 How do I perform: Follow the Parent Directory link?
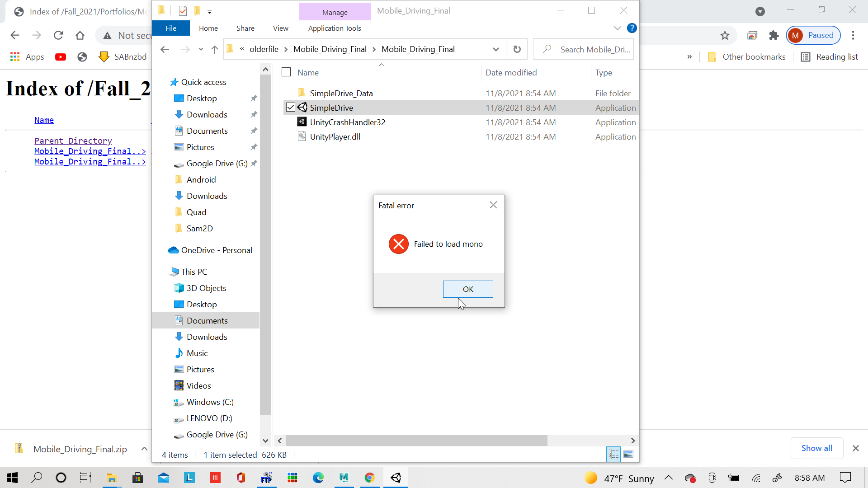73,141
